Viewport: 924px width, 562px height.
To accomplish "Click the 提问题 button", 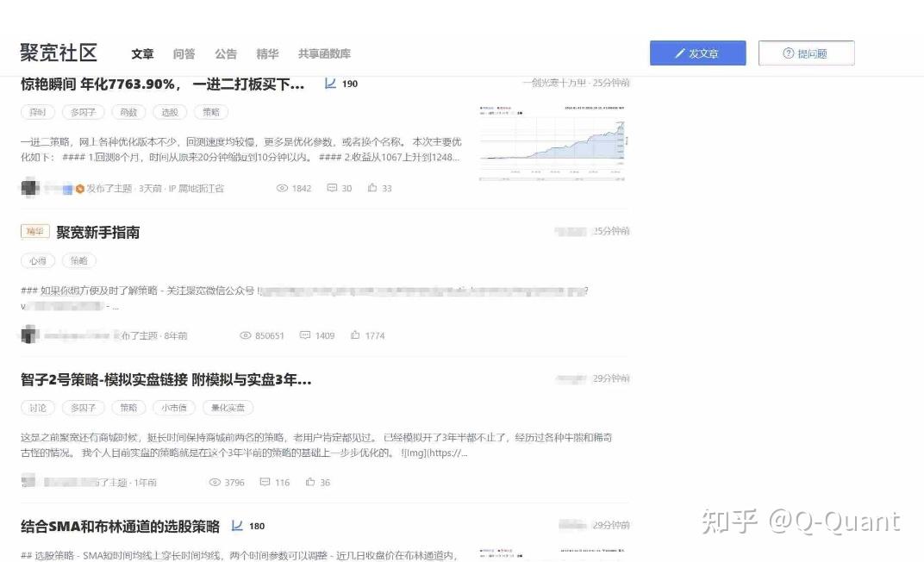I will pos(806,53).
